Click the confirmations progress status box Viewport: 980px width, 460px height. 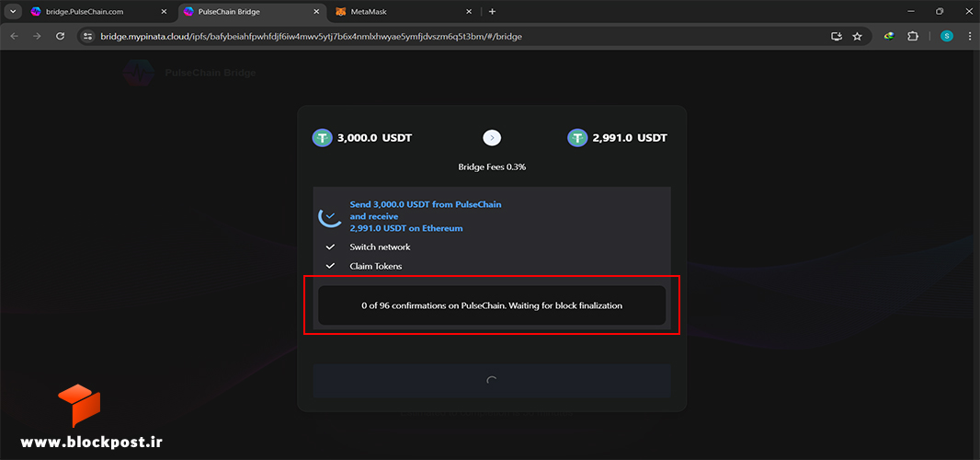(492, 305)
